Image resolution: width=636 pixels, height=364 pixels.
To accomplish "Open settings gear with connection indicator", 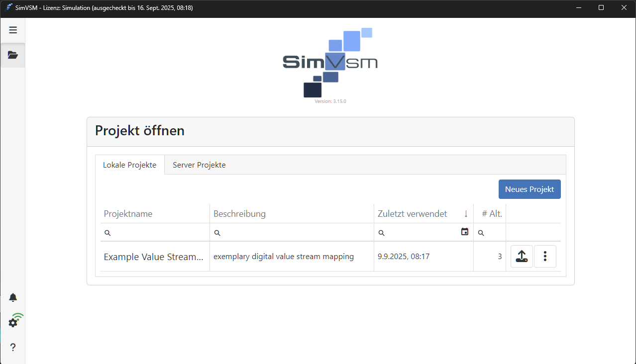I will [x=13, y=322].
